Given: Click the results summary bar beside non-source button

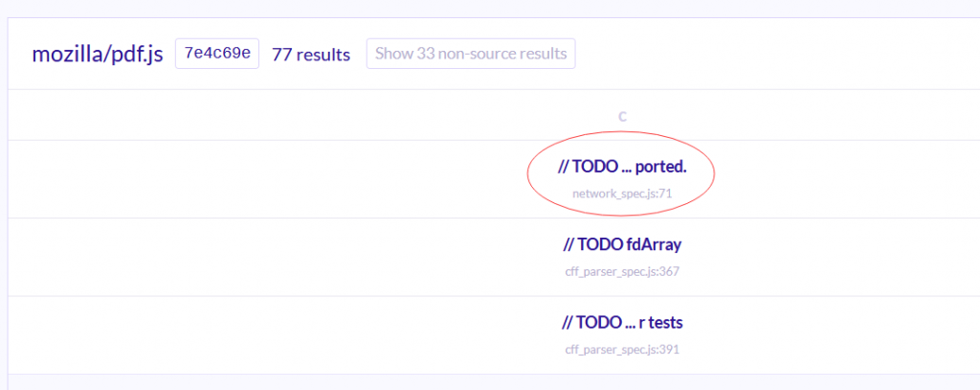Looking at the screenshot, I should point(494,54).
